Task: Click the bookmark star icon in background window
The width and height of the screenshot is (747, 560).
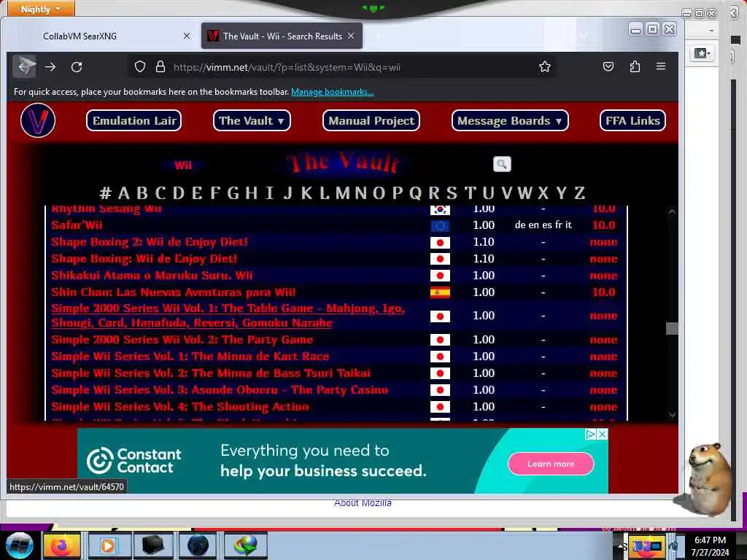Action: coord(702,53)
